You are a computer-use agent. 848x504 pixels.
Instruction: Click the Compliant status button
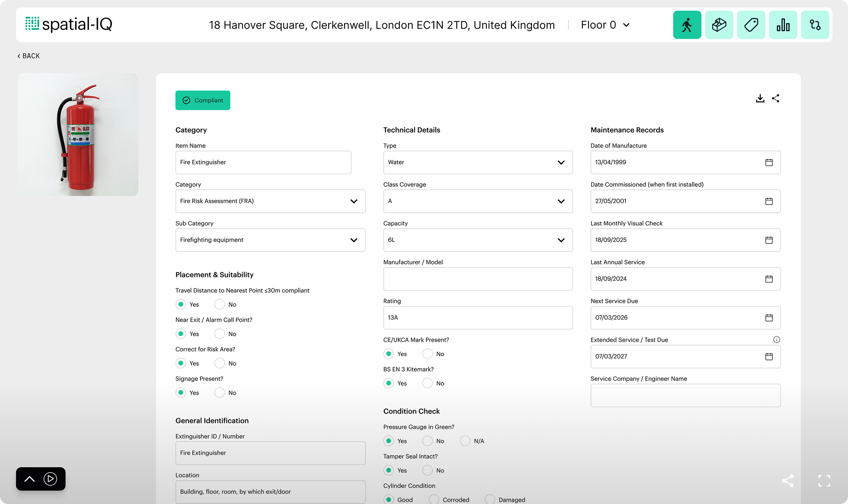[x=203, y=100]
